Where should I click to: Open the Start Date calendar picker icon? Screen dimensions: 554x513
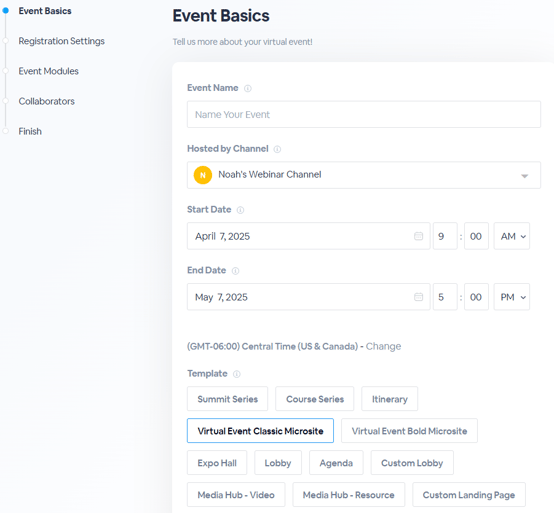point(418,236)
